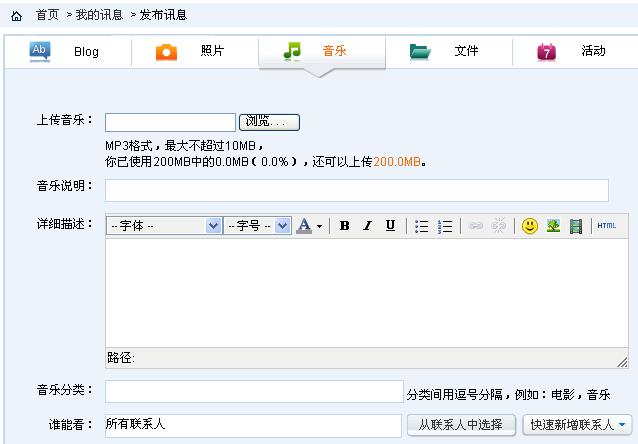Toggle italic formatting
This screenshot has height=444, width=638.
point(367,225)
